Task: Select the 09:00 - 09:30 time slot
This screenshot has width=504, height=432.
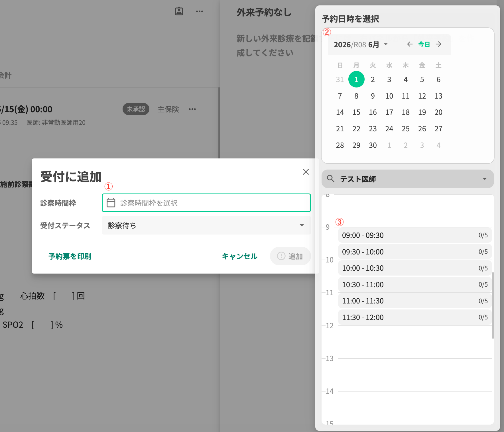Action: click(x=415, y=235)
